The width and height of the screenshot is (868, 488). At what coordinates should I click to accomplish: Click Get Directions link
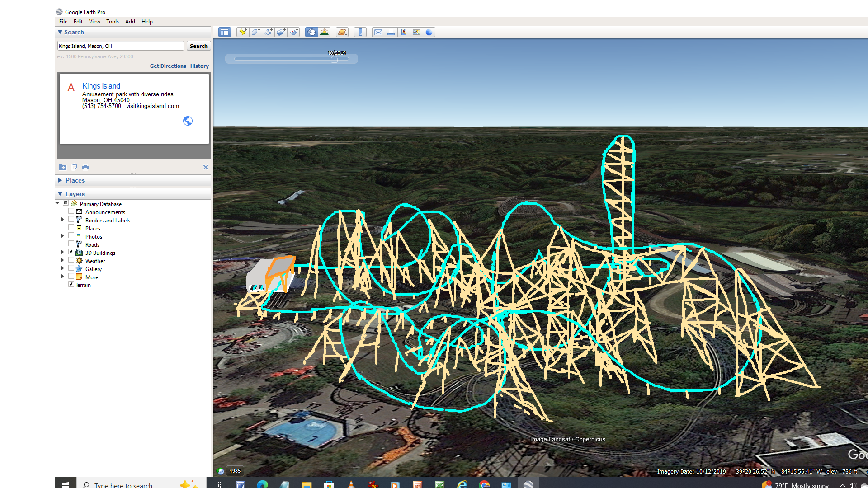(168, 66)
